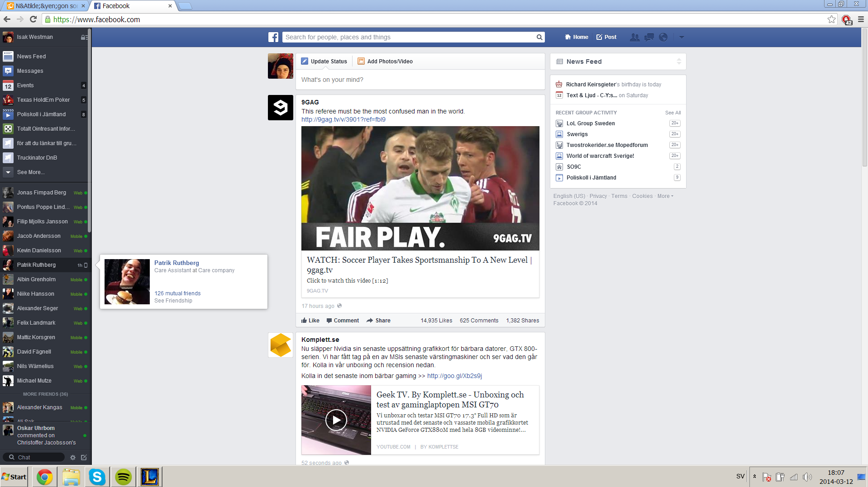This screenshot has height=487, width=868.
Task: Open Twostrokerider.se Mopedforum group
Action: coord(607,145)
